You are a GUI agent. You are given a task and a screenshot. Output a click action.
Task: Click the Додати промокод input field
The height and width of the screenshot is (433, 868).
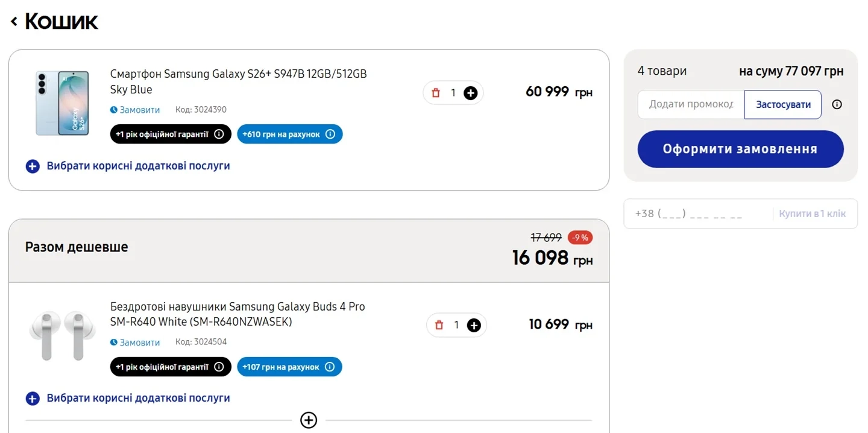coord(691,104)
